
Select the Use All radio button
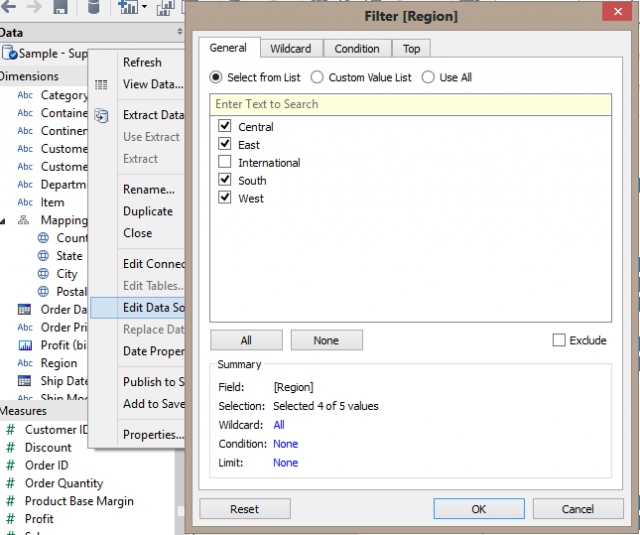point(428,77)
